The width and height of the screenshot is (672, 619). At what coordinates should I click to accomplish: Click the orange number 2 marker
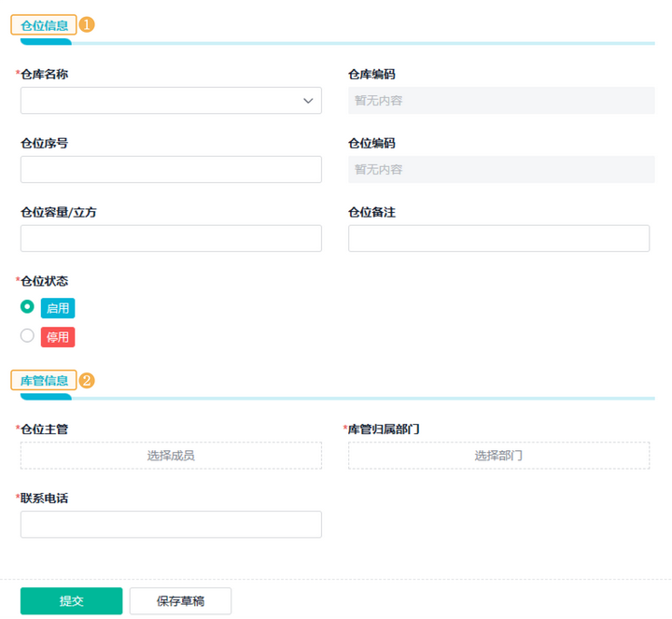pos(87,380)
